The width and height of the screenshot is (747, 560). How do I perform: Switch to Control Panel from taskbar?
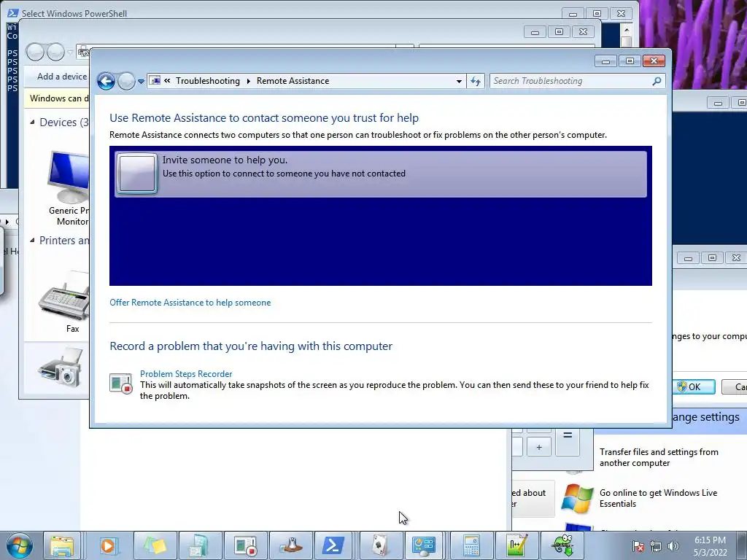(424, 545)
